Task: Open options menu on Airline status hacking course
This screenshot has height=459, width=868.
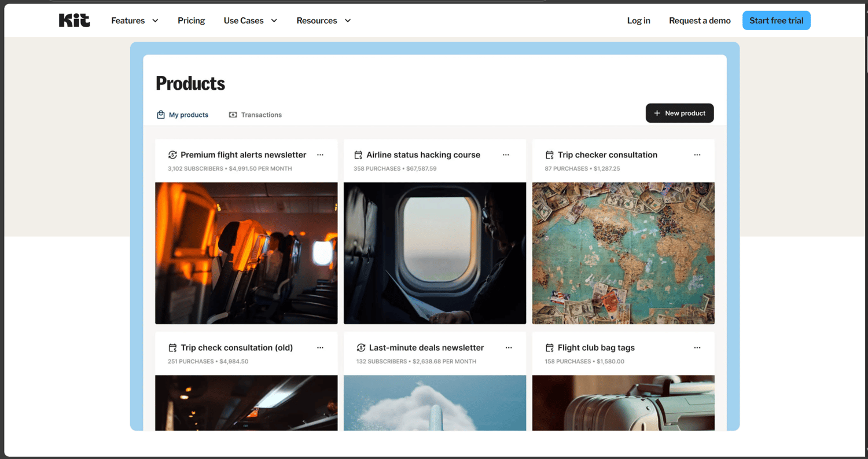Action: coord(506,155)
